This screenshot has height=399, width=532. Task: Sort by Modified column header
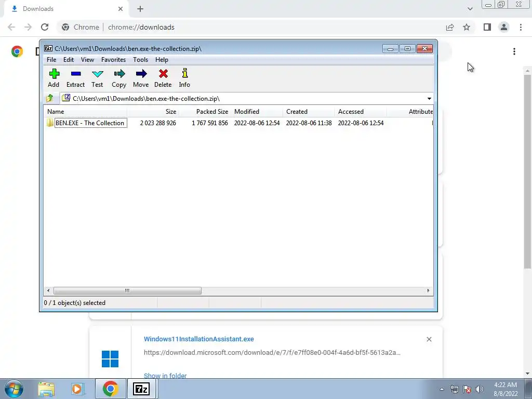tap(257, 112)
